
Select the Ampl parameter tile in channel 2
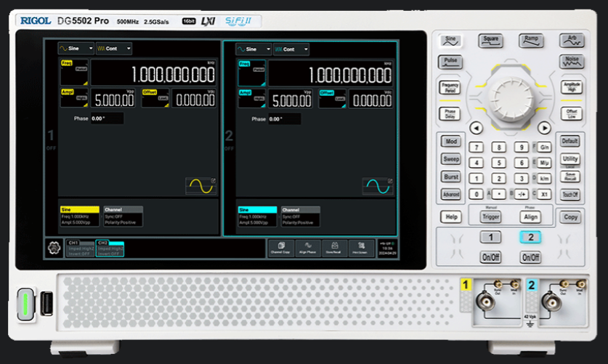(x=251, y=99)
